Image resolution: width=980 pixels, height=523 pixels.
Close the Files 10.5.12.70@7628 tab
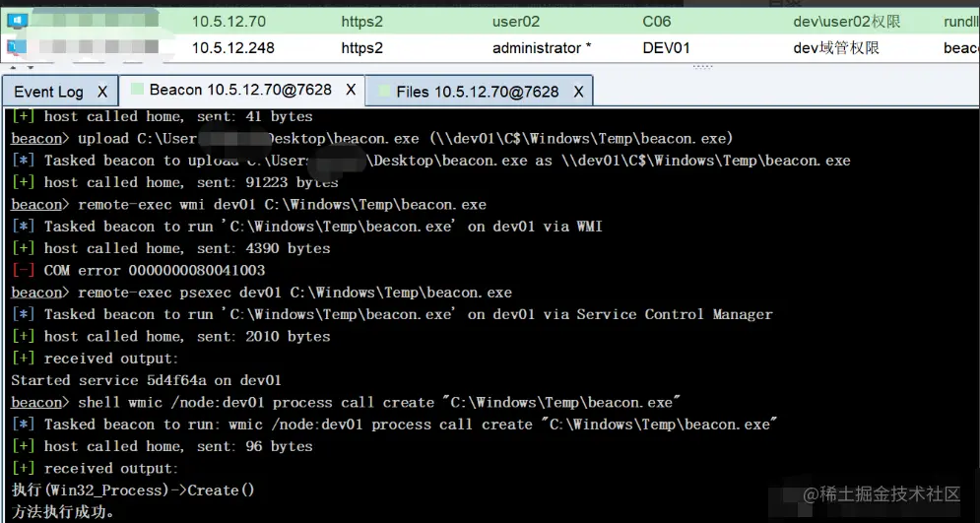pyautogui.click(x=579, y=92)
